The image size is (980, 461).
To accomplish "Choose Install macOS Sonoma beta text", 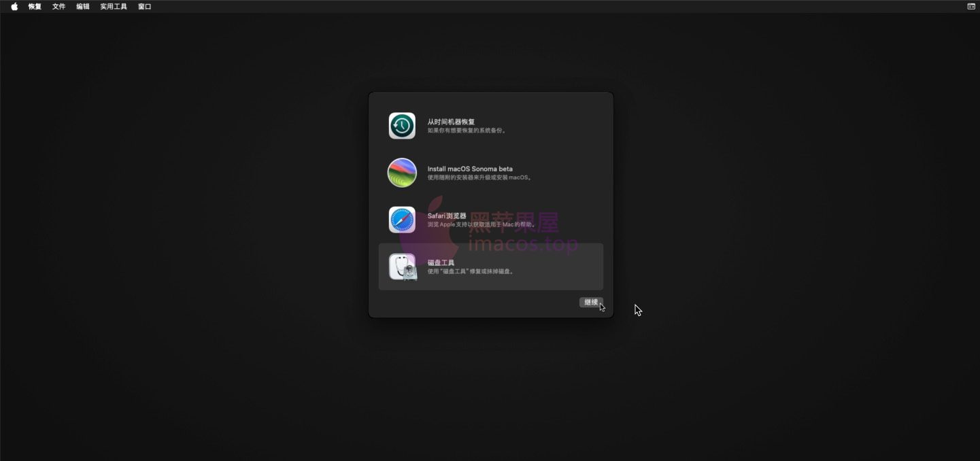I will pyautogui.click(x=470, y=169).
